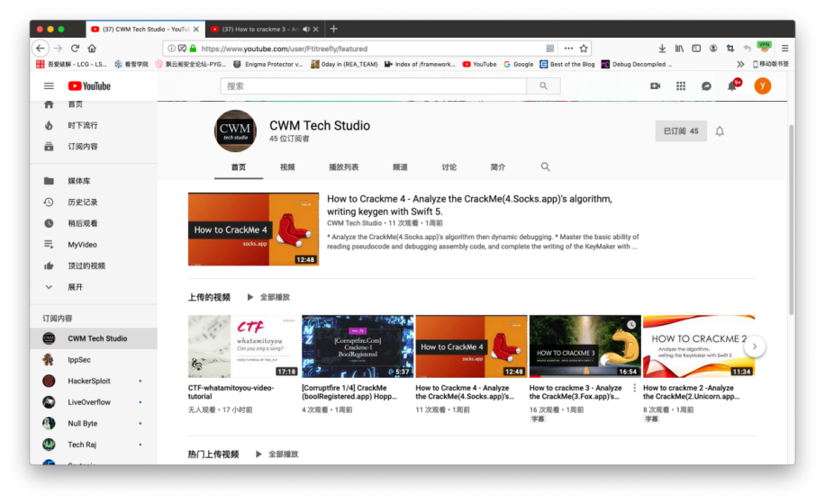Viewport: 825px width, 504px height.
Task: Open the messages chat bubble icon
Action: click(706, 85)
